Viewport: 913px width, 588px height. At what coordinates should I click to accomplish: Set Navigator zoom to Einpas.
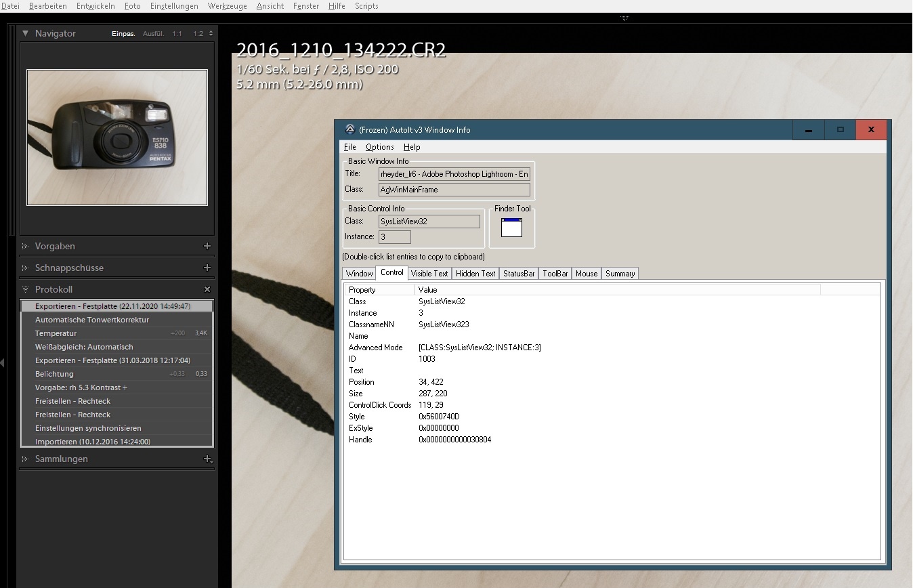[x=123, y=33]
